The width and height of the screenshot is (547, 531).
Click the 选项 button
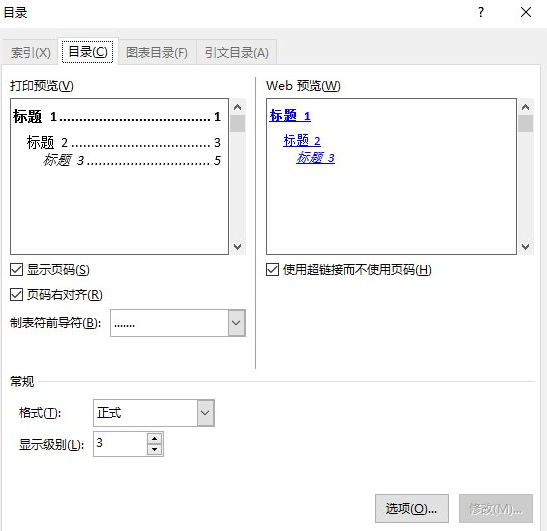tap(412, 508)
